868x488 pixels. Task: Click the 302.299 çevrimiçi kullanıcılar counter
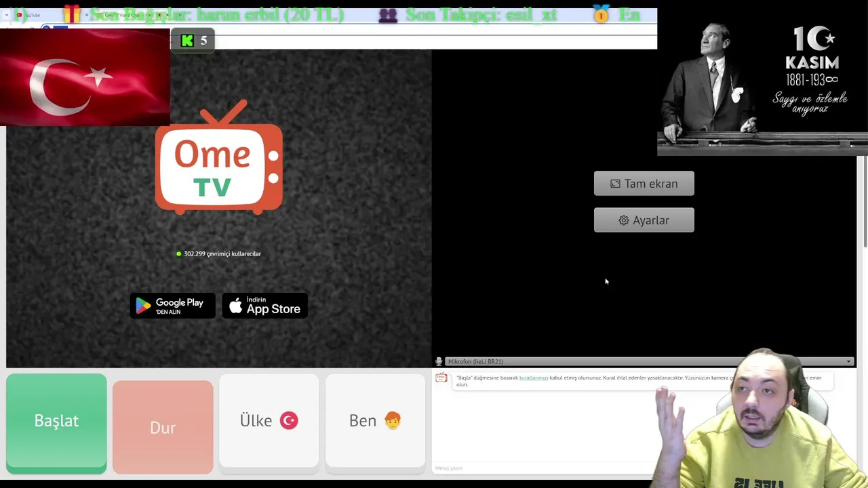click(218, 253)
